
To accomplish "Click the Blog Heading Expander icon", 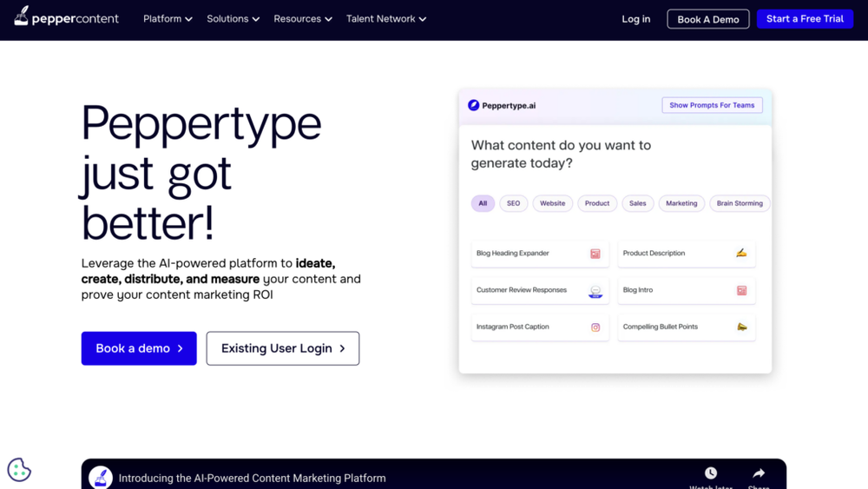I will coord(595,254).
